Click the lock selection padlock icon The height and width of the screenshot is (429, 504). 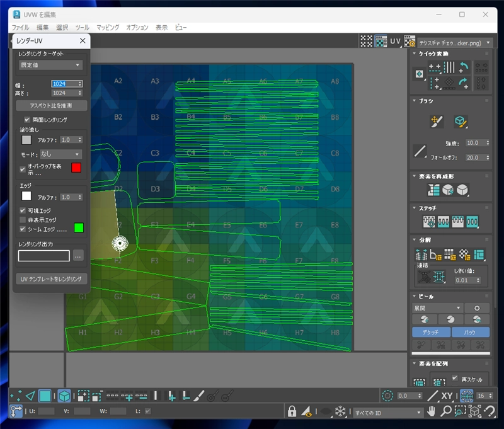click(292, 412)
